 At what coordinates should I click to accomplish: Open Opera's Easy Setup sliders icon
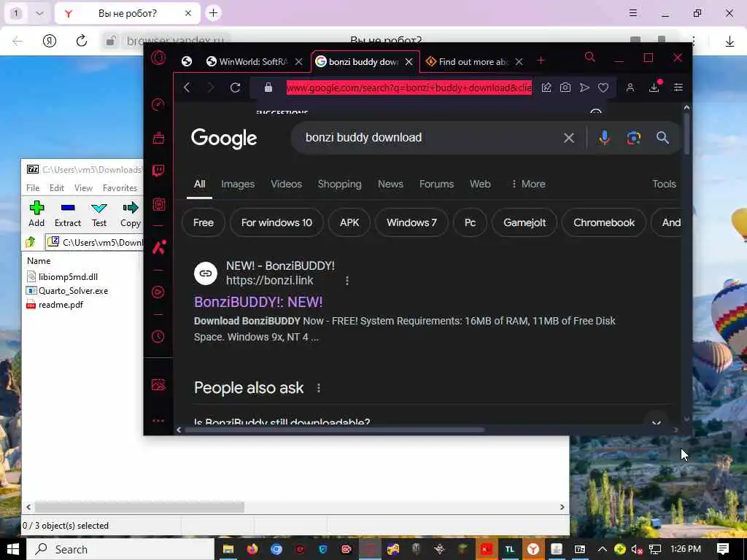point(678,87)
